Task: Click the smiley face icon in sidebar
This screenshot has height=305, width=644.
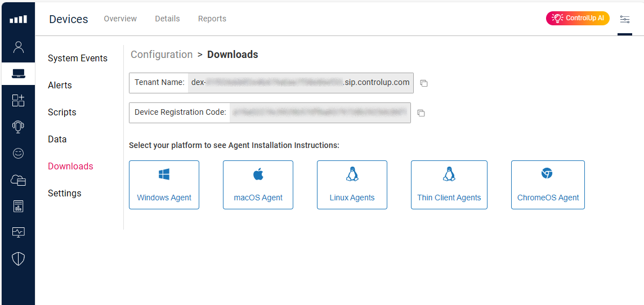Action: 18,153
